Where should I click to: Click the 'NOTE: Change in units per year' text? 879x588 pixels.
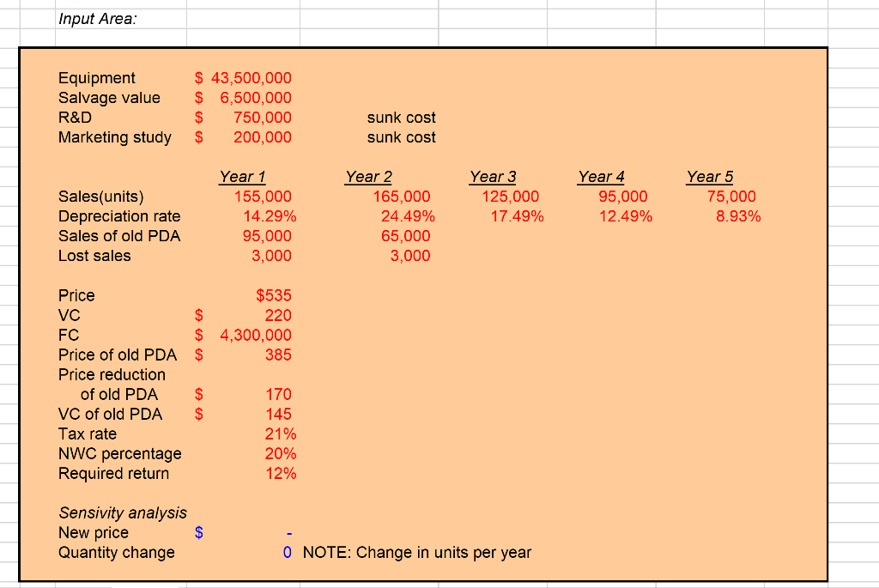pyautogui.click(x=417, y=553)
